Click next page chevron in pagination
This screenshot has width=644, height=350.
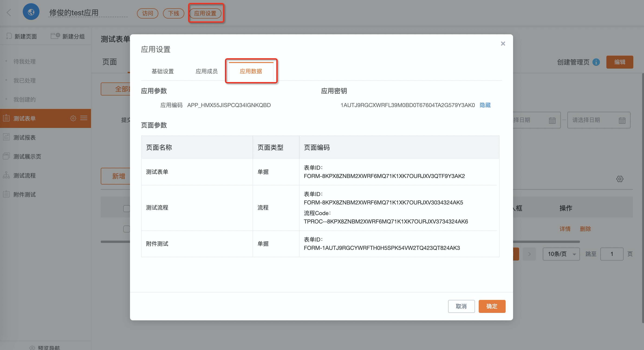click(529, 254)
